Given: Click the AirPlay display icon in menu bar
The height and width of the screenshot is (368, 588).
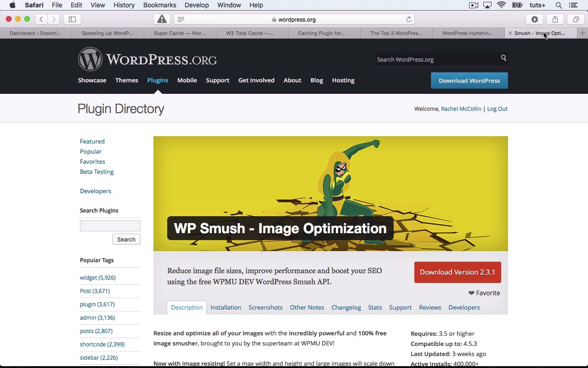Looking at the screenshot, I should 487,5.
